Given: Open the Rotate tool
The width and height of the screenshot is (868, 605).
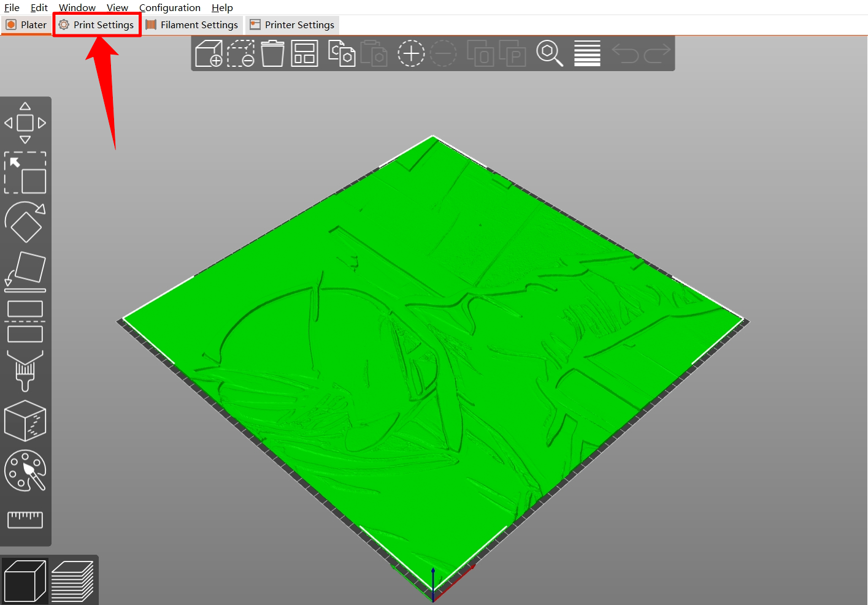Looking at the screenshot, I should click(x=26, y=222).
